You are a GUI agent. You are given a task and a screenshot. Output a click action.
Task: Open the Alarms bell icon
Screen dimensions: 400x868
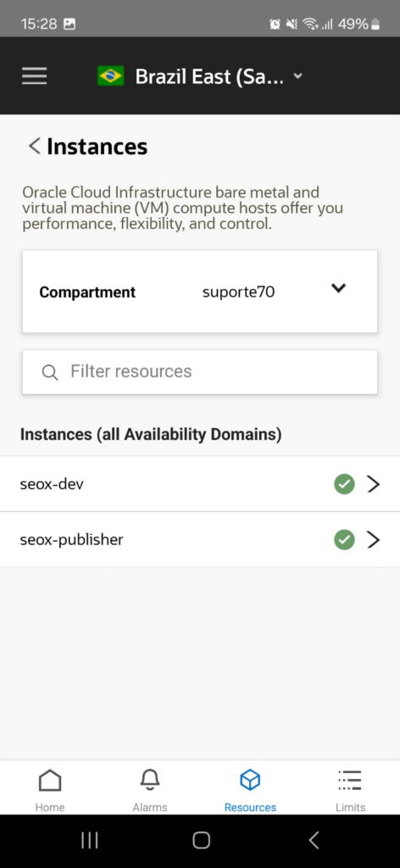point(150,780)
